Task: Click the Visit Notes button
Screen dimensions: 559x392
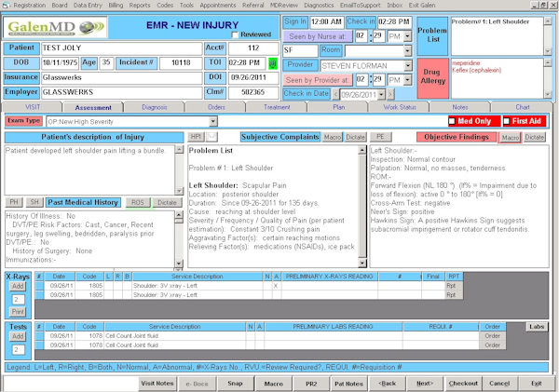Action: (x=157, y=383)
